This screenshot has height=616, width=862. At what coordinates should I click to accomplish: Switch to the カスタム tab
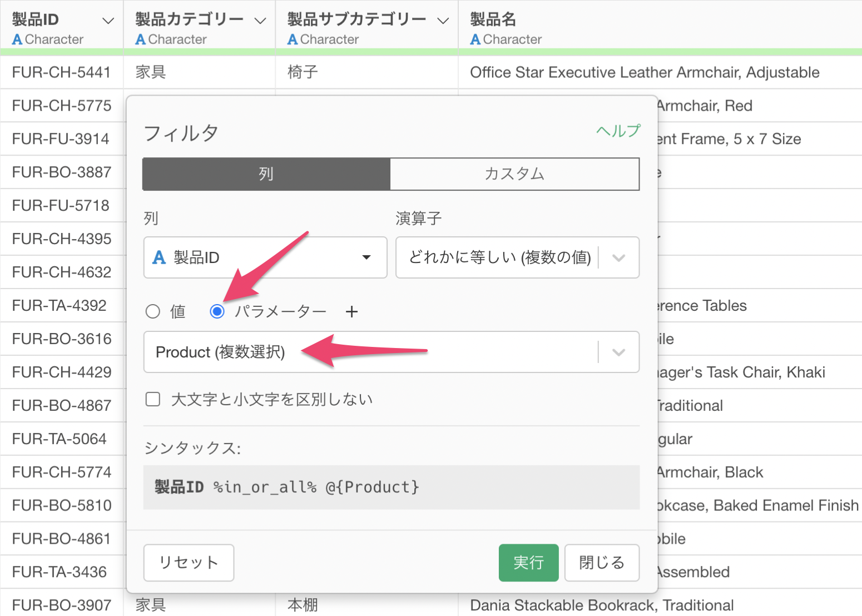(x=514, y=174)
